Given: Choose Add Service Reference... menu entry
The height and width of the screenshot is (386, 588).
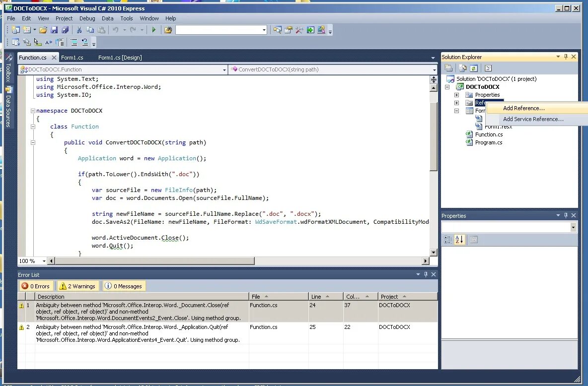Looking at the screenshot, I should pos(537,119).
